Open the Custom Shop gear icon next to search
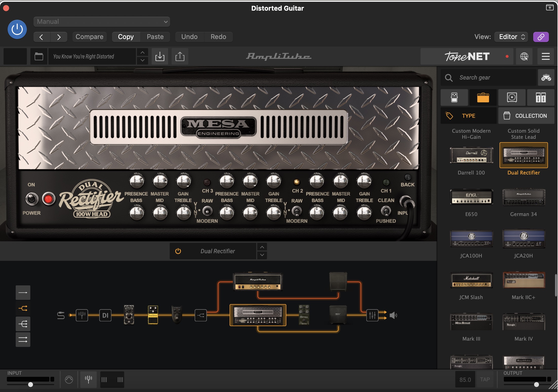This screenshot has width=558, height=392. [x=546, y=77]
